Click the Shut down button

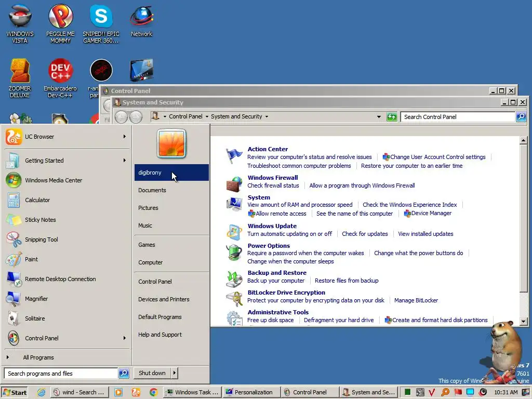click(x=152, y=373)
